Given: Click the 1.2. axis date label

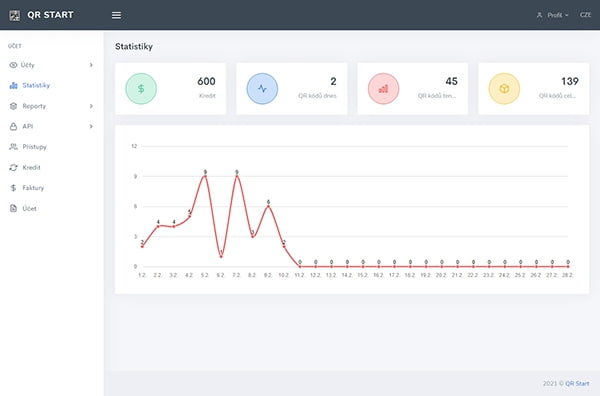Looking at the screenshot, I should [x=142, y=275].
